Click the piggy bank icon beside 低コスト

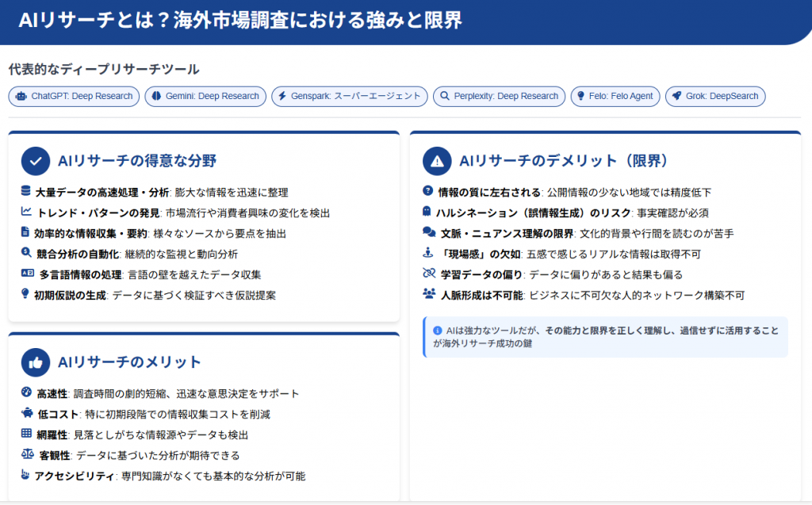(27, 413)
